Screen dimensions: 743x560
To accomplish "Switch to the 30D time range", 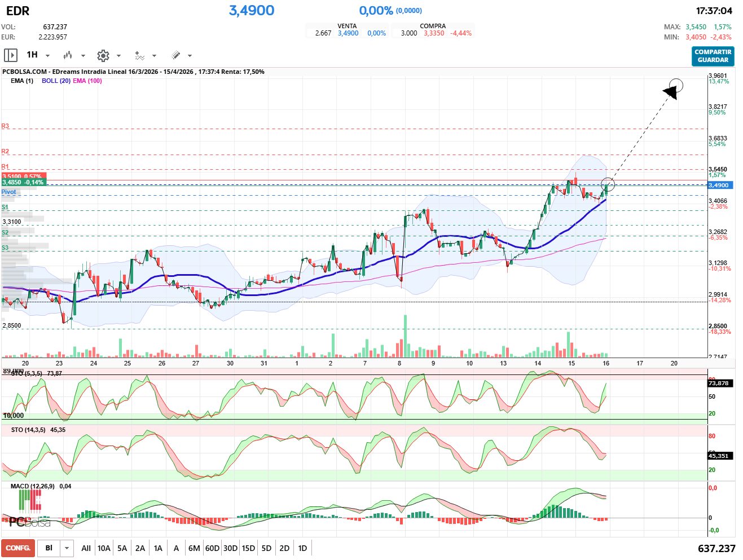I will (230, 548).
